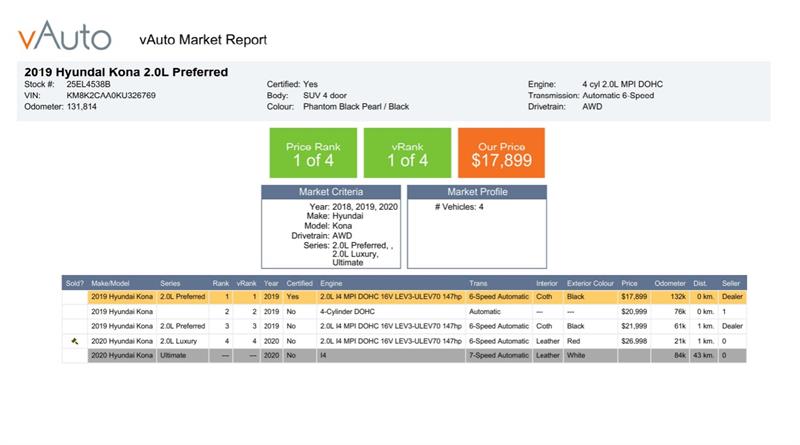This screenshot has width=800, height=445.
Task: Click the 2019 Hyundai Kona 2.0L Preferred heading
Action: (126, 72)
